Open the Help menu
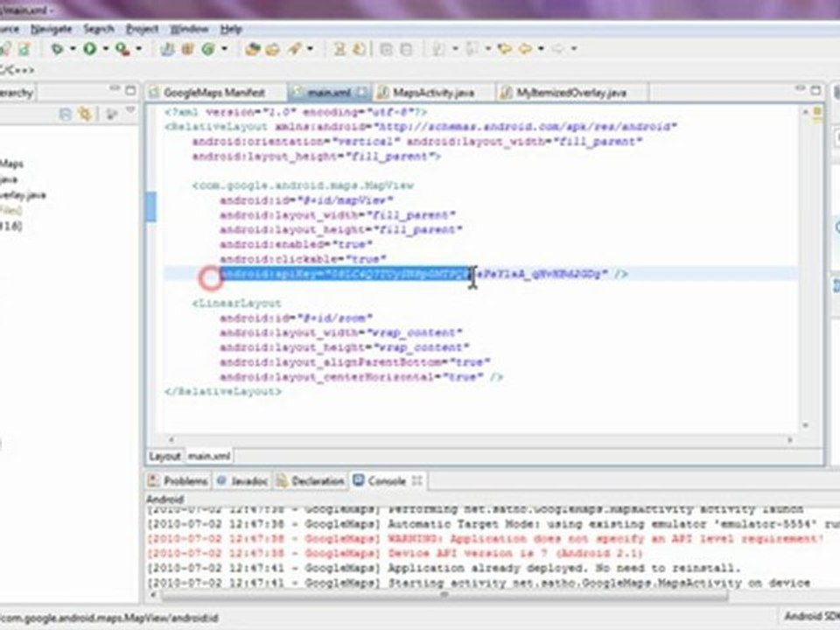The image size is (840, 630). 231,29
